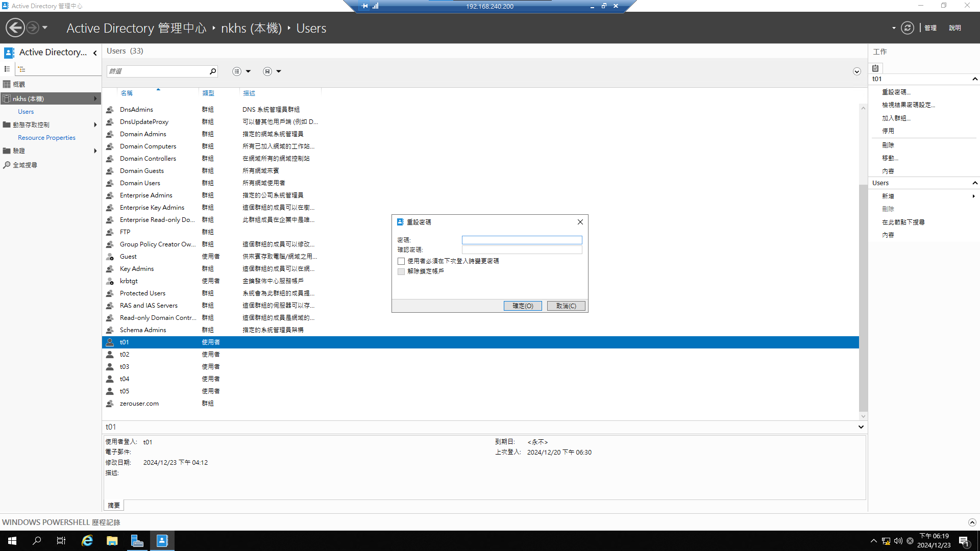Click 停用 task for t01
The width and height of the screenshot is (980, 551).
[x=888, y=131]
